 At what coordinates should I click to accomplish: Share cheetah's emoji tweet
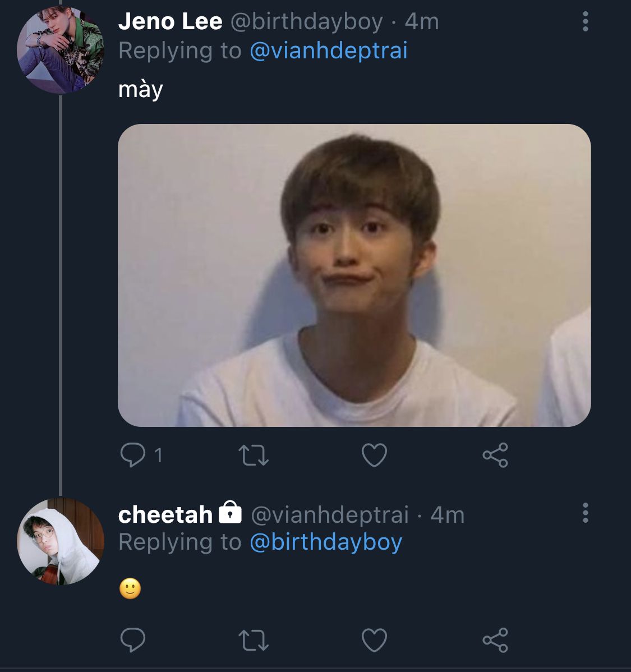495,639
